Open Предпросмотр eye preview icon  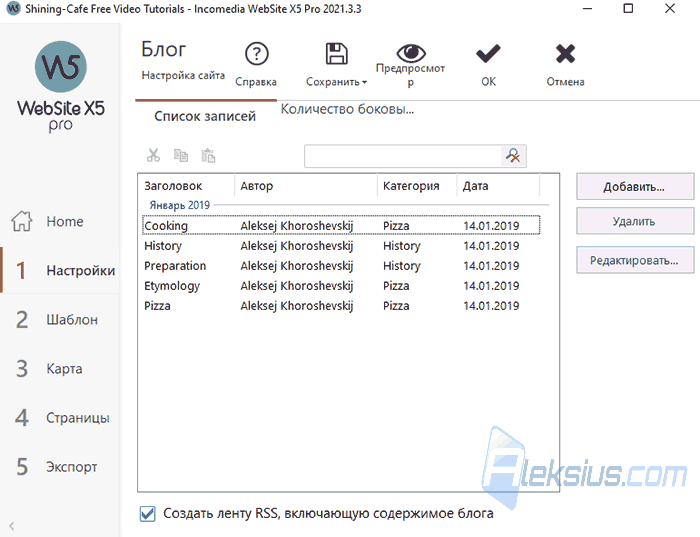click(411, 53)
